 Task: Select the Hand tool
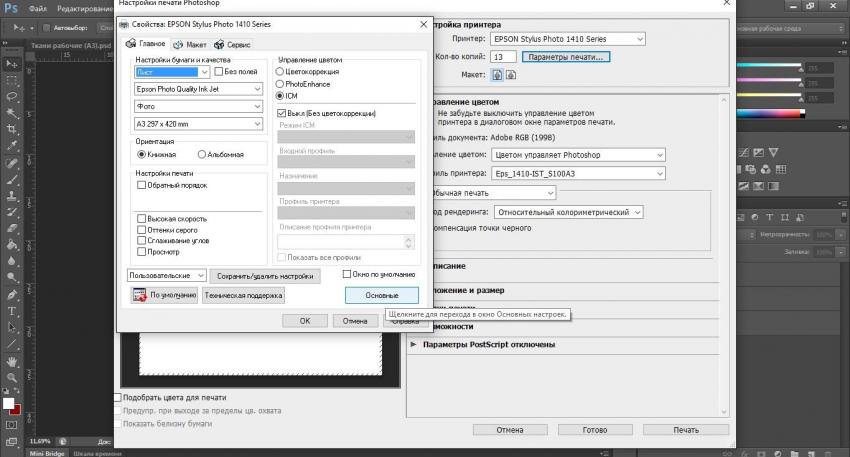pos(12,361)
